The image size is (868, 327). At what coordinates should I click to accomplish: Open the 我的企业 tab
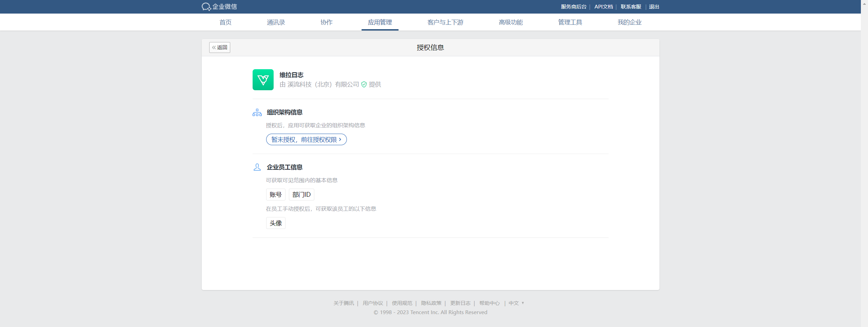click(x=629, y=22)
